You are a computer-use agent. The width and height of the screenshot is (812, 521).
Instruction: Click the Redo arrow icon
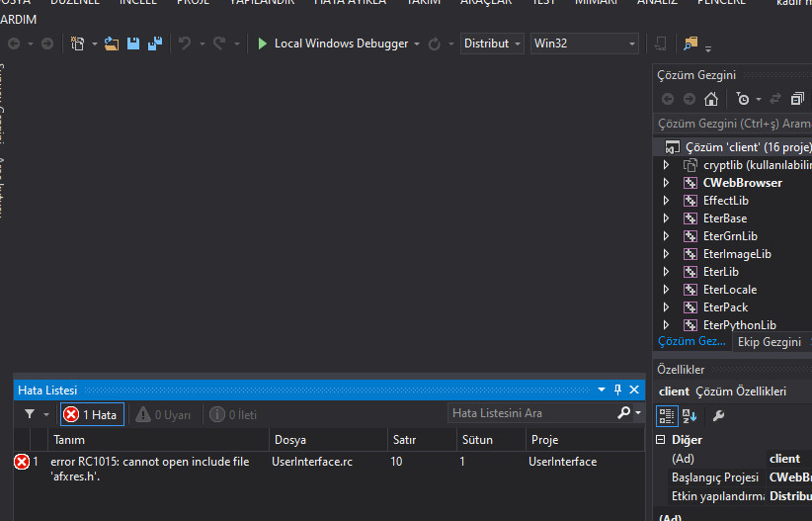tap(219, 44)
